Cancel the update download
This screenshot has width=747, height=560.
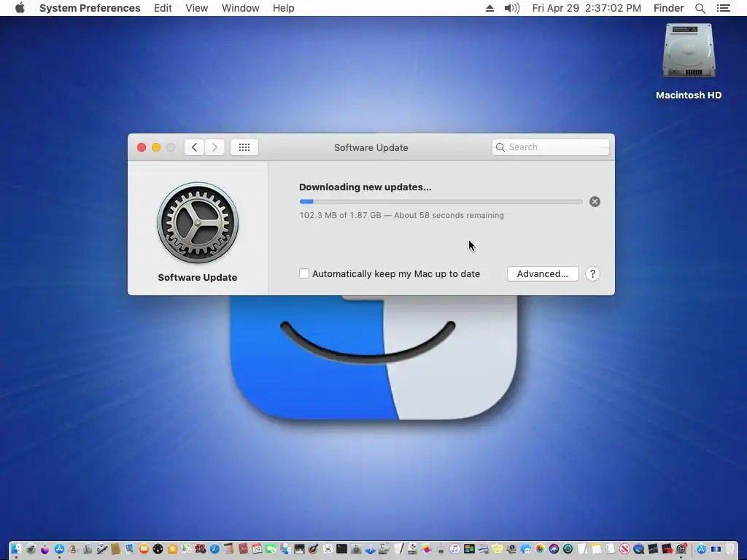595,201
